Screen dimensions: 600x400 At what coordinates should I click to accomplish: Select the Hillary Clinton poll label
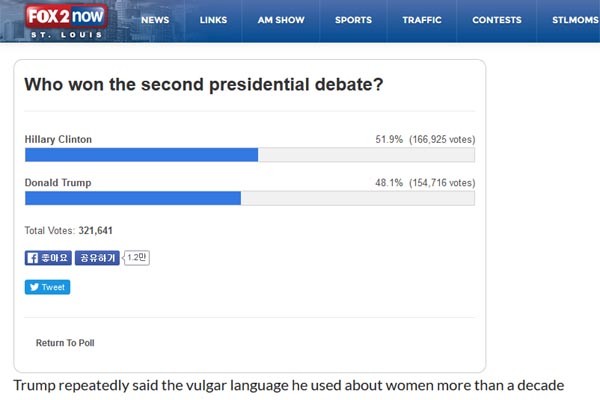point(58,140)
